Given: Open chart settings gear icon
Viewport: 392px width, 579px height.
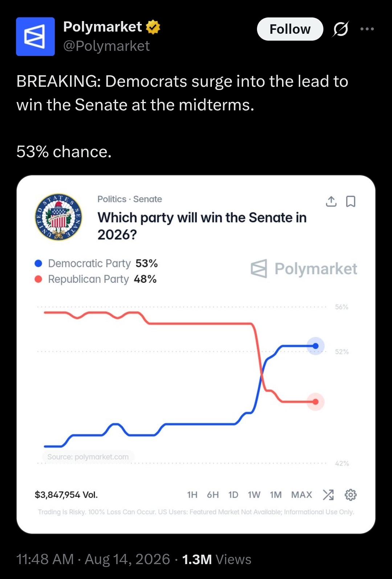Looking at the screenshot, I should pyautogui.click(x=351, y=494).
